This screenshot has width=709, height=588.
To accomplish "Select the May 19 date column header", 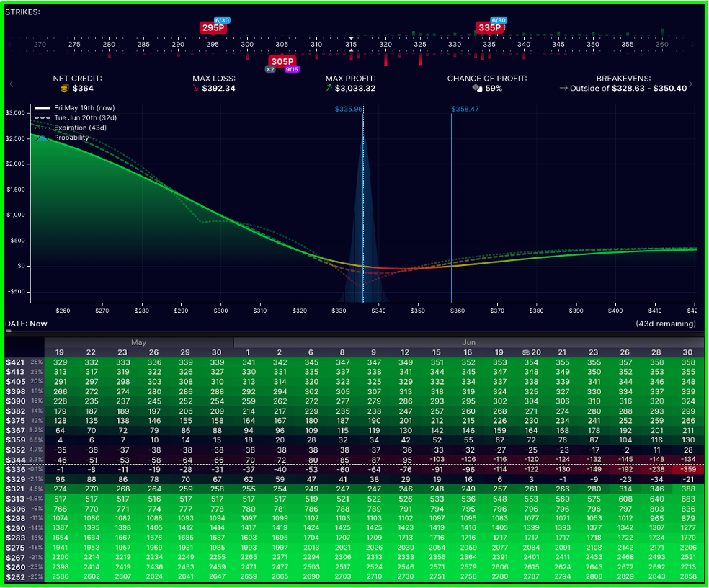I will pyautogui.click(x=60, y=352).
